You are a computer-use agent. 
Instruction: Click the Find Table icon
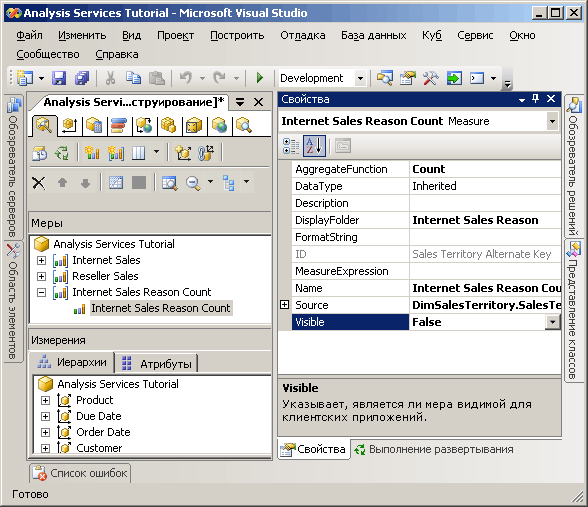coord(170,183)
